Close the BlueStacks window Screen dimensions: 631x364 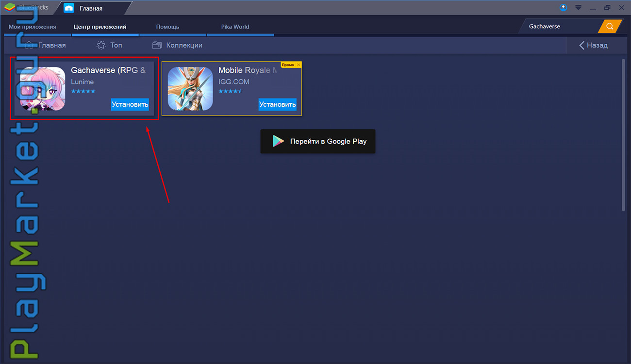621,8
